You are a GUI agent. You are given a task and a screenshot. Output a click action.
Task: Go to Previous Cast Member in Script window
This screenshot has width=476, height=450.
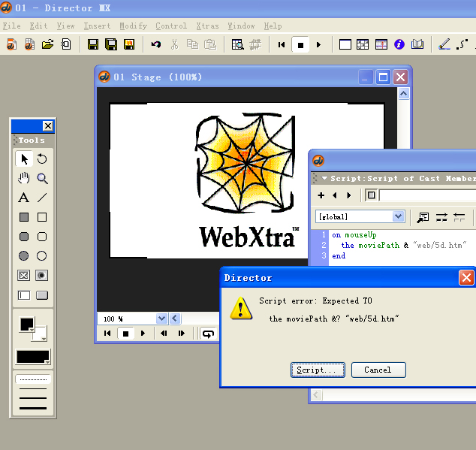(335, 195)
